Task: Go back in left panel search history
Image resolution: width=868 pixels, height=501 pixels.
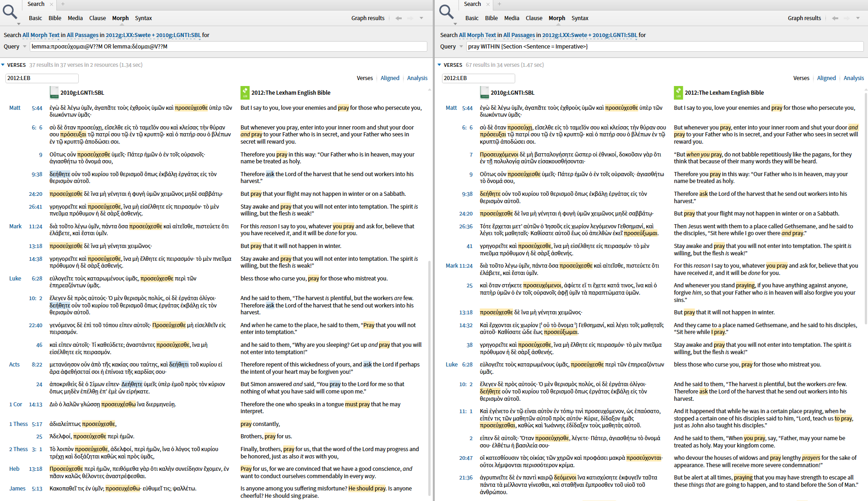Action: click(399, 18)
